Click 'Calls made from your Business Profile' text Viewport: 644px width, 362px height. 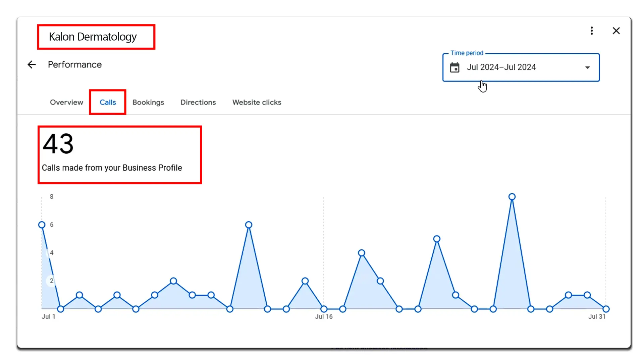(x=112, y=168)
